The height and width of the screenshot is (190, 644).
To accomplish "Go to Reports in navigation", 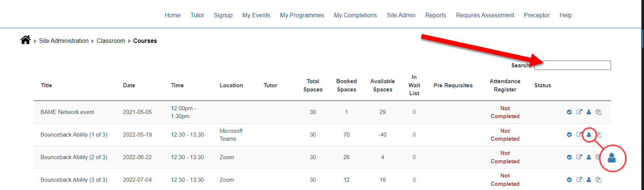I will click(x=435, y=15).
